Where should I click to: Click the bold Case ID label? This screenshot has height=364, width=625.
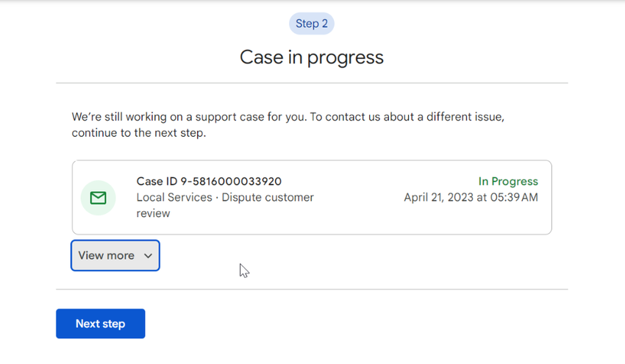[x=157, y=182]
